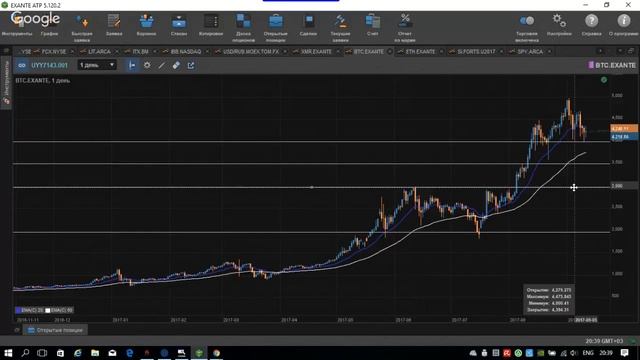Open Настройки settings gears icon
This screenshot has height=360, width=640.
(x=559, y=25)
